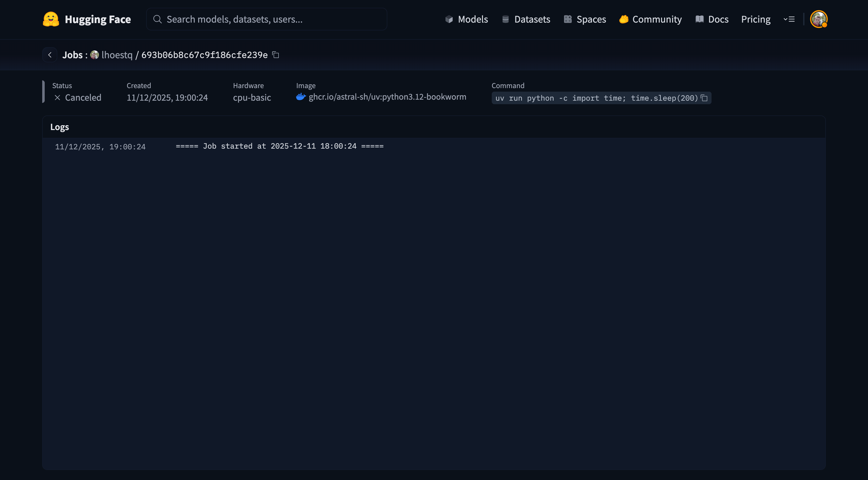View the Pricing page
This screenshot has height=480, width=868.
pyautogui.click(x=755, y=19)
